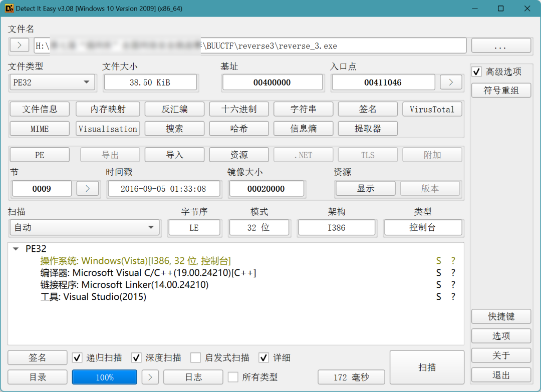Click ? link on 工具 Visual Studio row
This screenshot has width=541, height=392.
tap(453, 296)
